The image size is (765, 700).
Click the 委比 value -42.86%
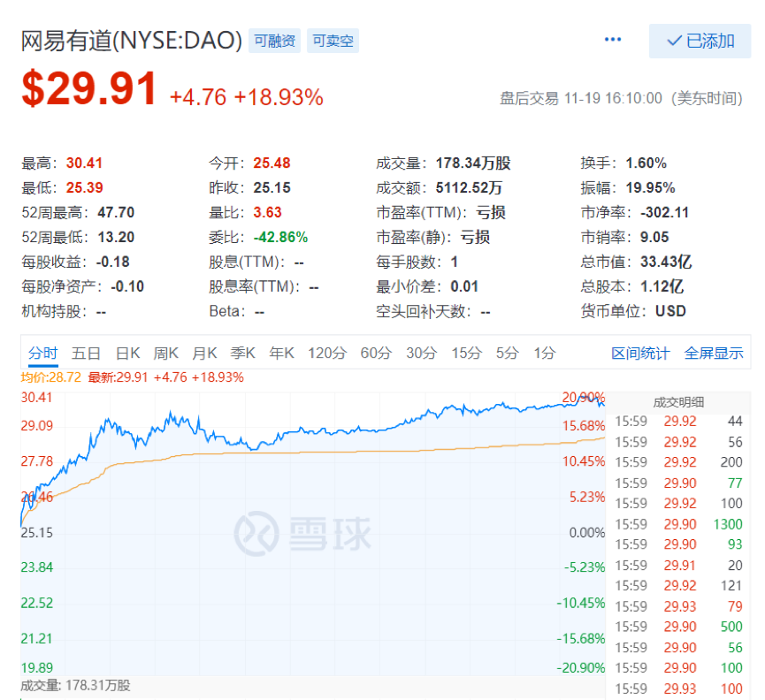(280, 238)
